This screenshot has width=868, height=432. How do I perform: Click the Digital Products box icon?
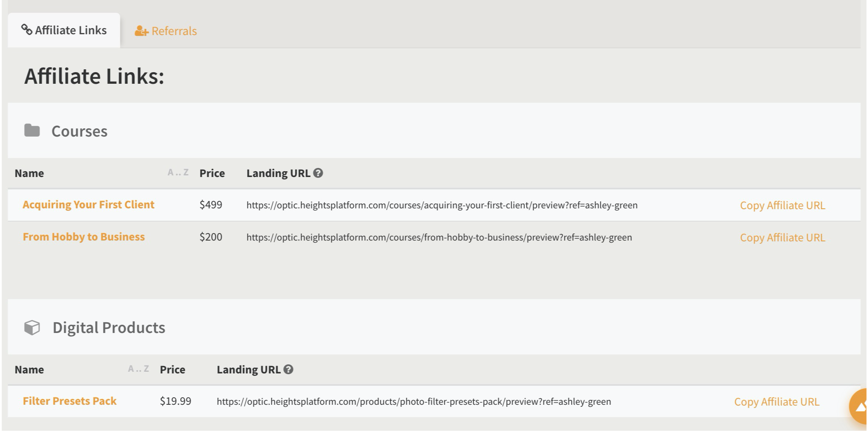(32, 328)
